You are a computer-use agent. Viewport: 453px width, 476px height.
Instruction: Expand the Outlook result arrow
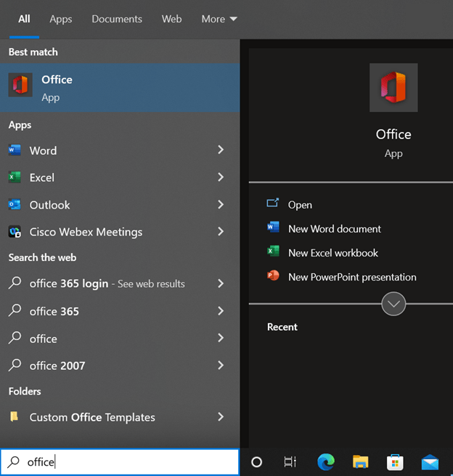tap(221, 204)
